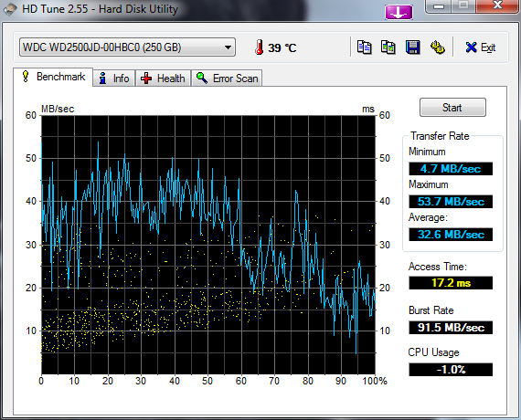Screen dimensions: 521x420
Task: Switch to the Error Scan tab
Action: tap(227, 79)
